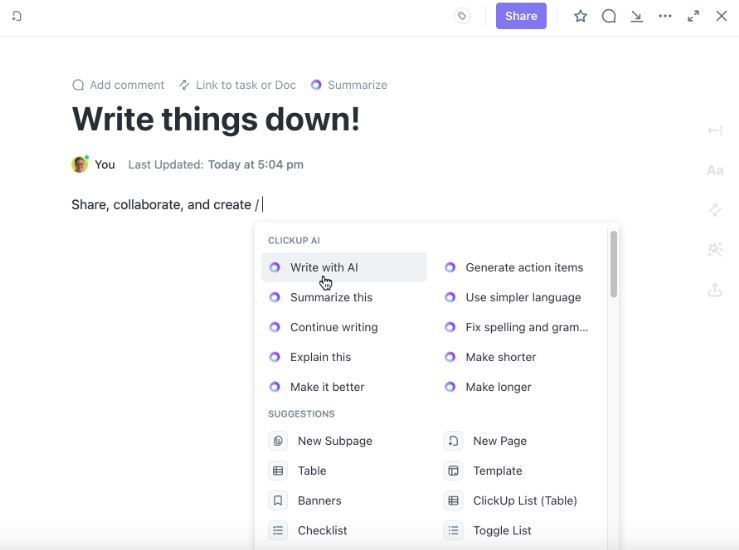
Task: Click the Template icon
Action: click(453, 470)
